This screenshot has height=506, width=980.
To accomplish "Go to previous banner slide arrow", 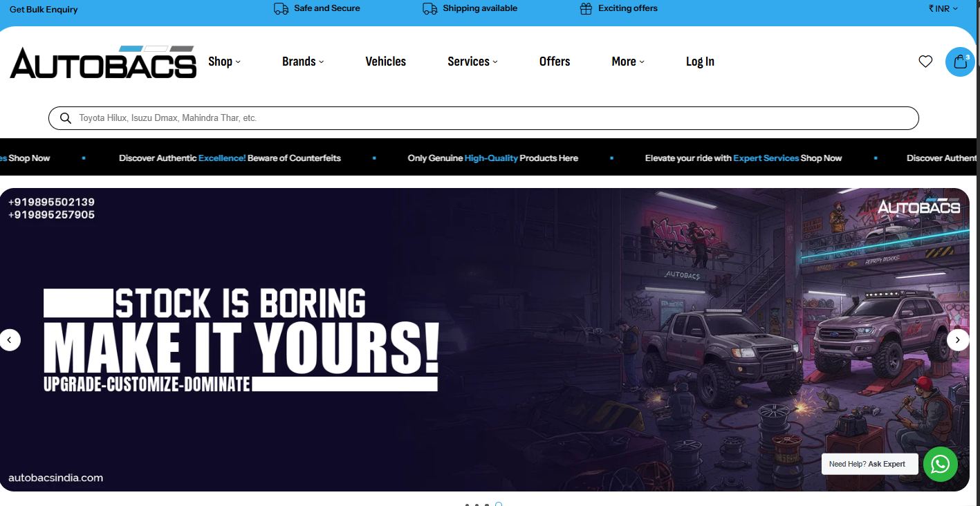I will [x=10, y=339].
